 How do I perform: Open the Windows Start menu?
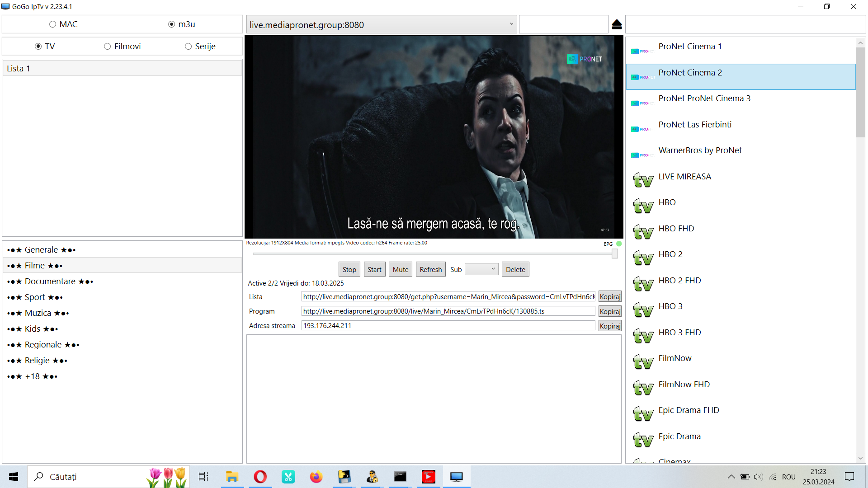[x=14, y=477]
